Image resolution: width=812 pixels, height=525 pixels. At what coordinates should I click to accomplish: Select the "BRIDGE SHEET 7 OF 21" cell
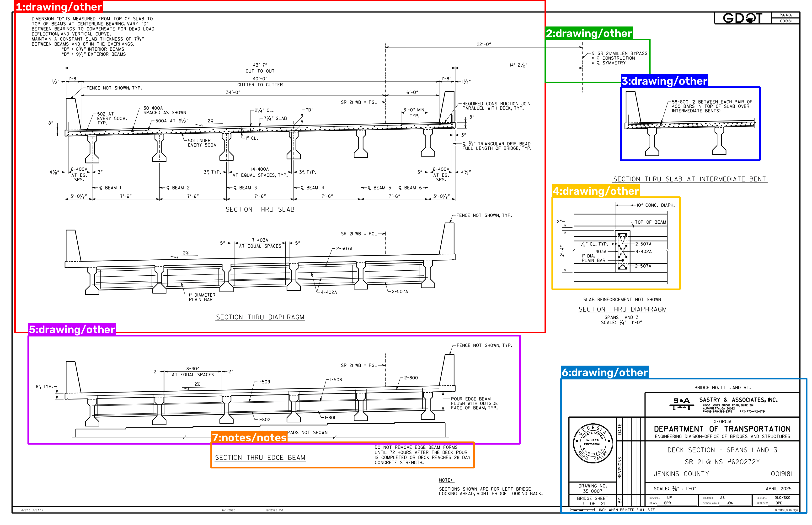[x=593, y=501]
